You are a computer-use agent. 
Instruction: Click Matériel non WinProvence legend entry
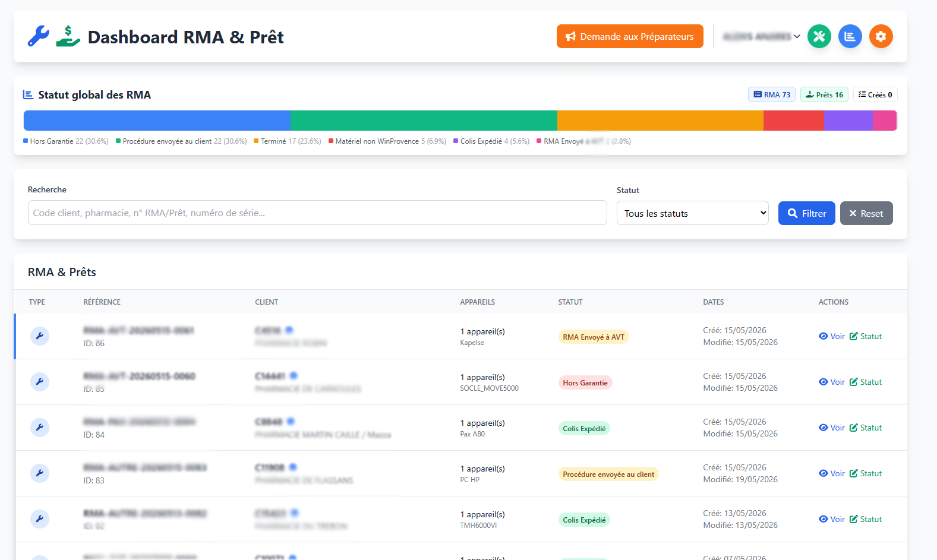tap(387, 141)
